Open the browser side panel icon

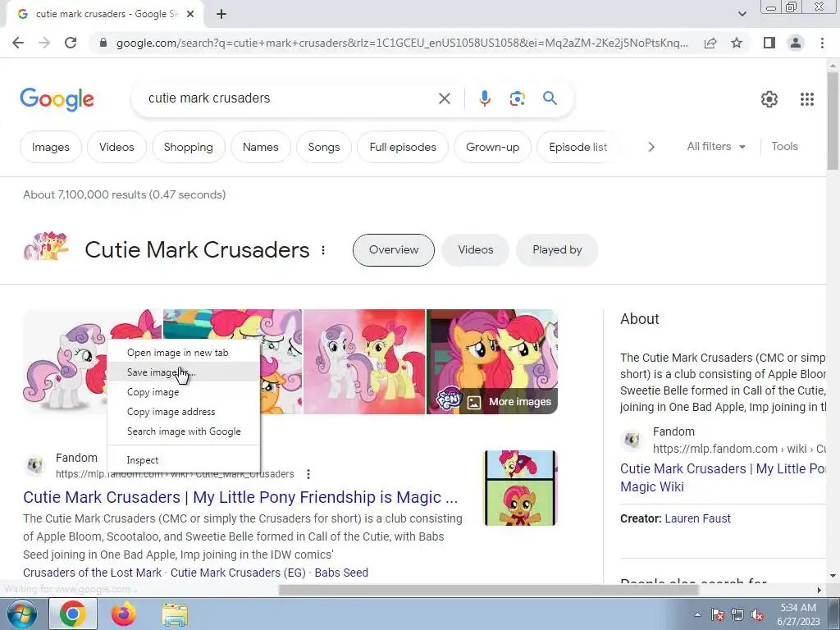[769, 43]
